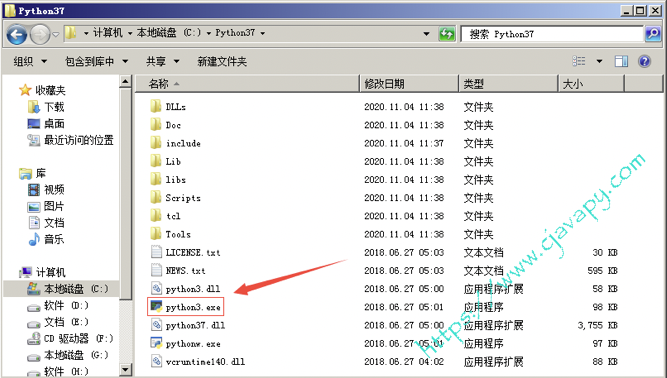Click the Python37 title bar folder icon
This screenshot has height=378, width=667.
(10, 10)
